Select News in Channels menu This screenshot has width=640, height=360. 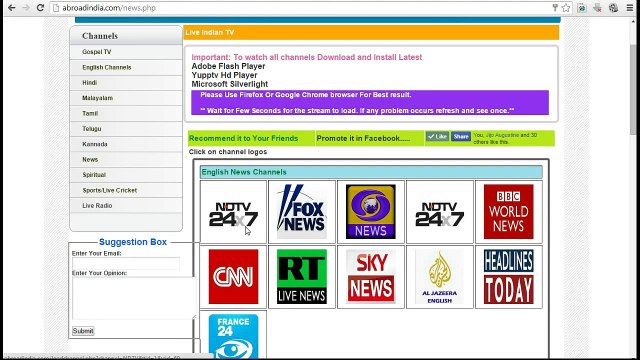(126, 160)
